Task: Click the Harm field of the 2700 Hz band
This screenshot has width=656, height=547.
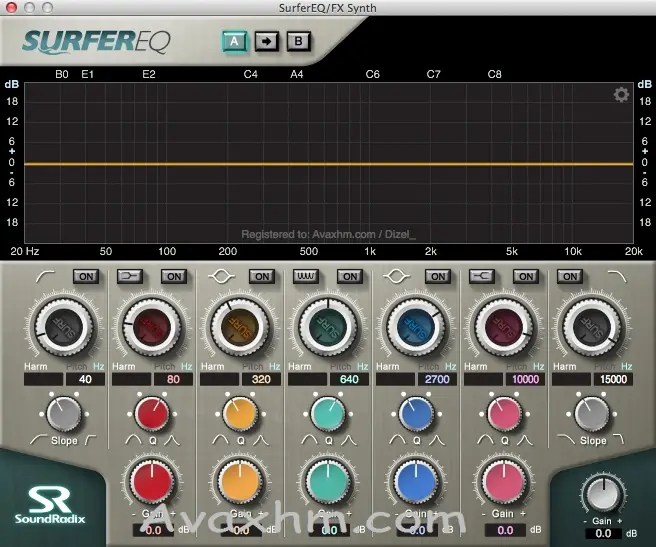Action: tap(395, 379)
